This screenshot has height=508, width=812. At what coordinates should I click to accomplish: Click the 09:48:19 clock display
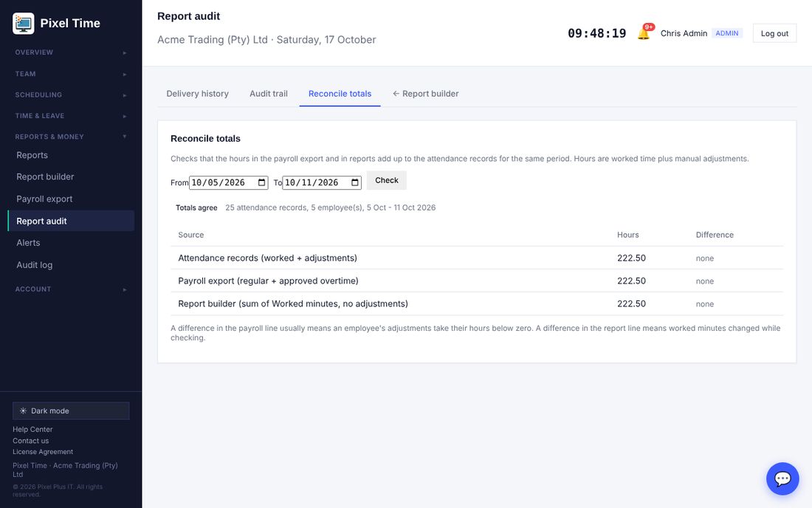tap(596, 33)
